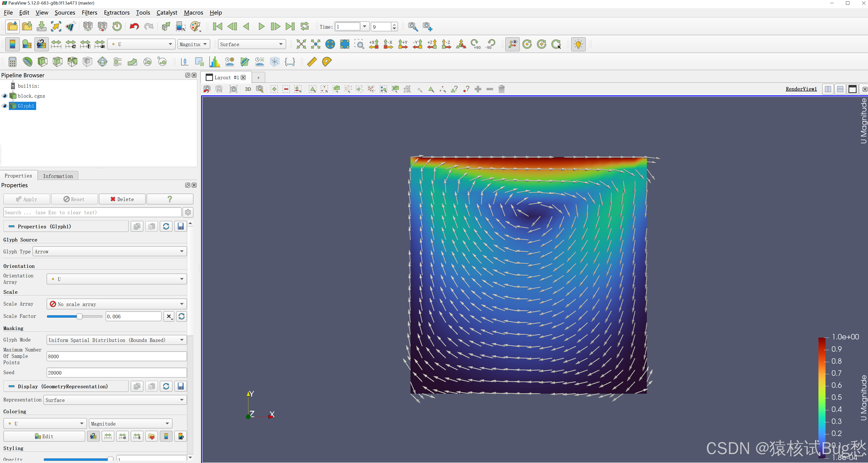Switch to the Information tab
Viewport: 868px width, 463px height.
(x=58, y=176)
